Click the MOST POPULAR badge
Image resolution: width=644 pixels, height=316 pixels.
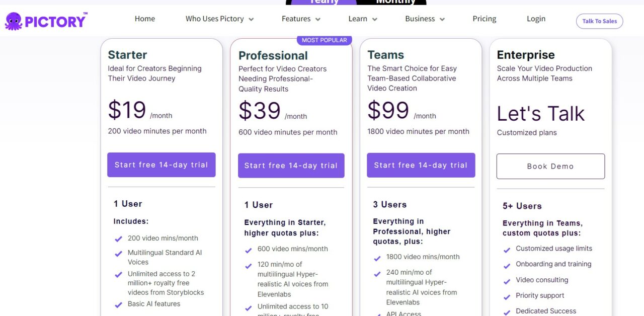[x=324, y=40]
